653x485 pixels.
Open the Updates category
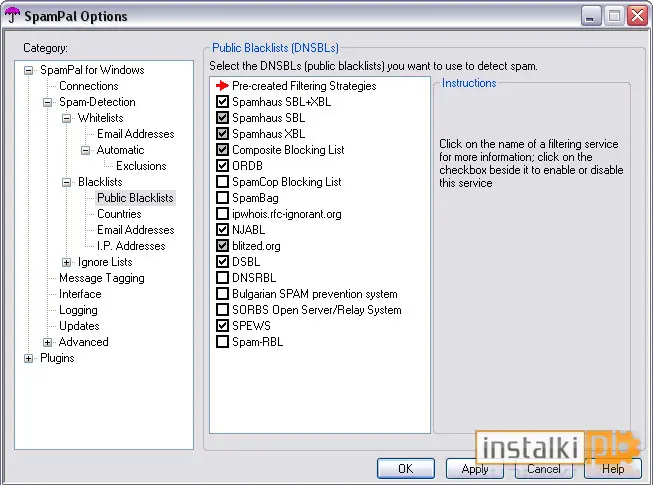[79, 326]
